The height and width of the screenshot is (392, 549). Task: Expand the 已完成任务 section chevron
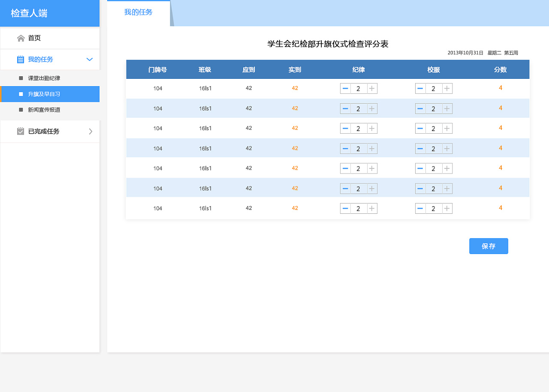90,131
